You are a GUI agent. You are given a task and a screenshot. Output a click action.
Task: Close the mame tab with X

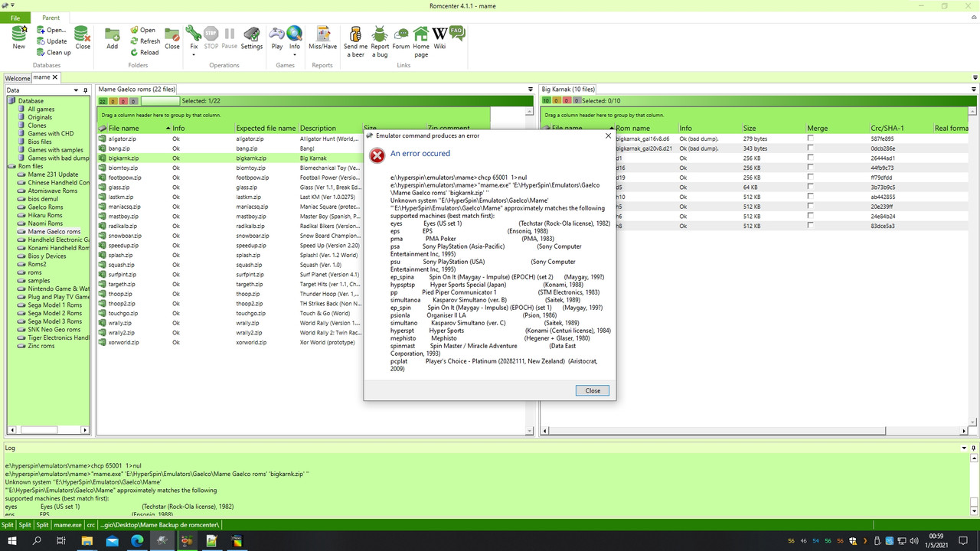click(55, 77)
